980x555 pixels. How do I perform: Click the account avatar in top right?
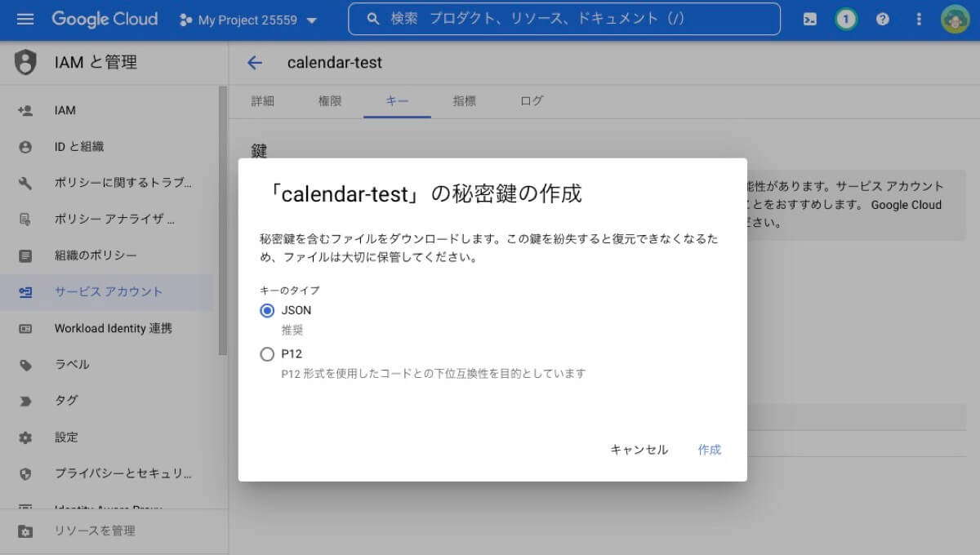tap(955, 19)
